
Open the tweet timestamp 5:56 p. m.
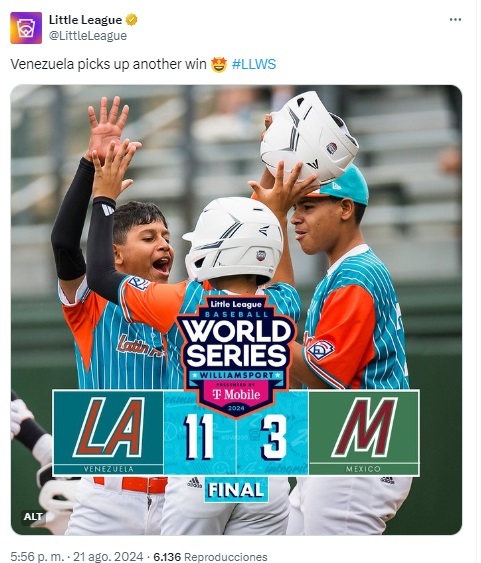[38, 557]
